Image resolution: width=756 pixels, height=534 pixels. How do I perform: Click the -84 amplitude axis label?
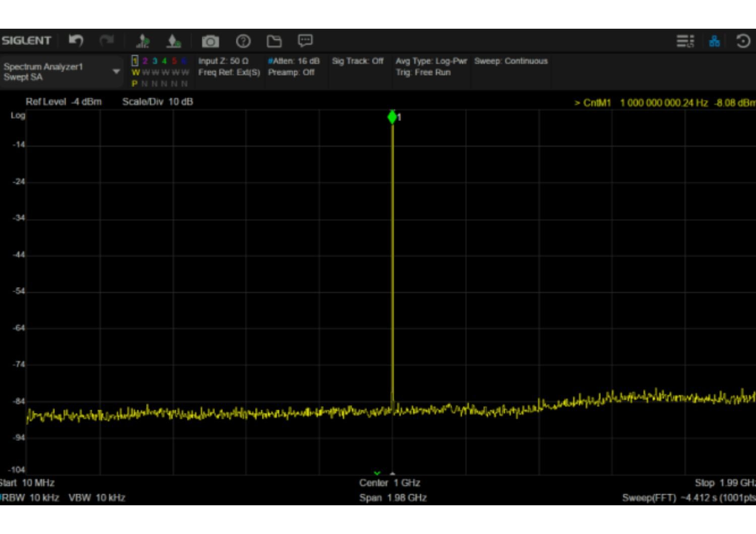click(x=19, y=402)
